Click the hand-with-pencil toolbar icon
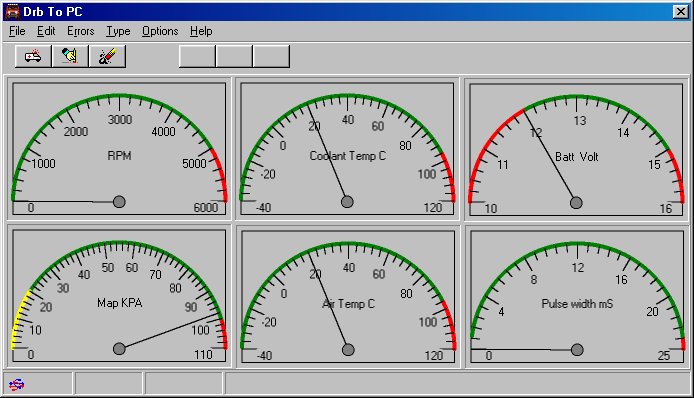The image size is (694, 398). (70, 56)
